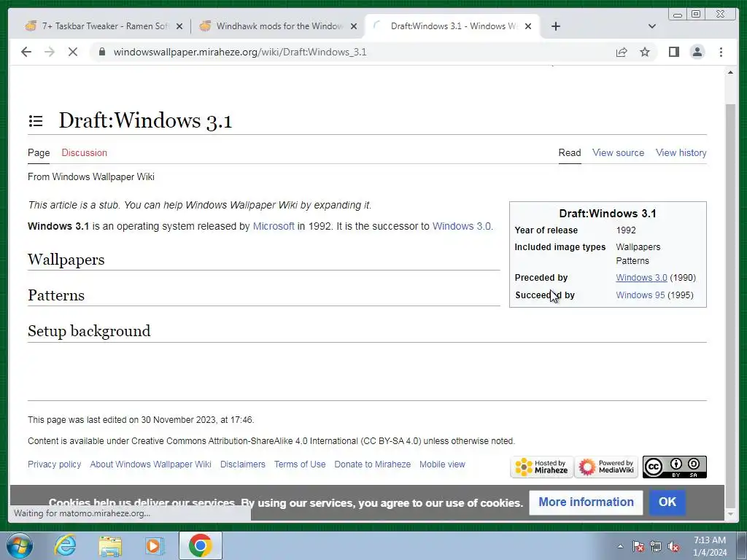Close the 7+ Taskbar Tweaker tab

(179, 26)
